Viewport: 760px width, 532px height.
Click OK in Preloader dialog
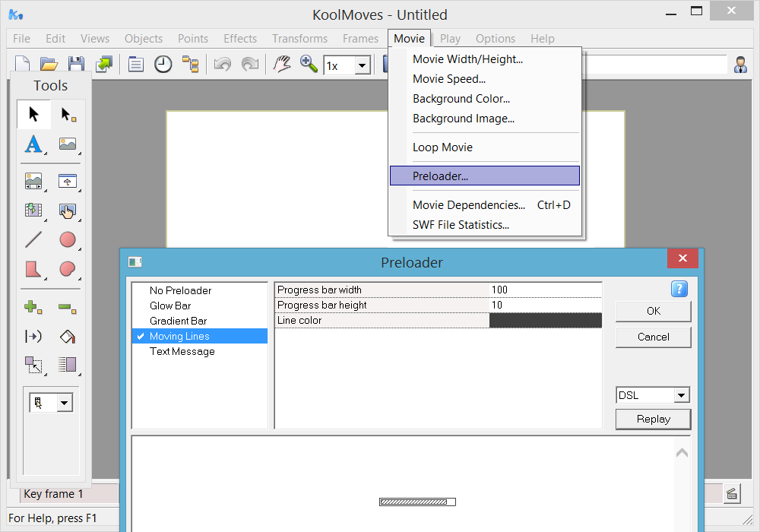654,311
